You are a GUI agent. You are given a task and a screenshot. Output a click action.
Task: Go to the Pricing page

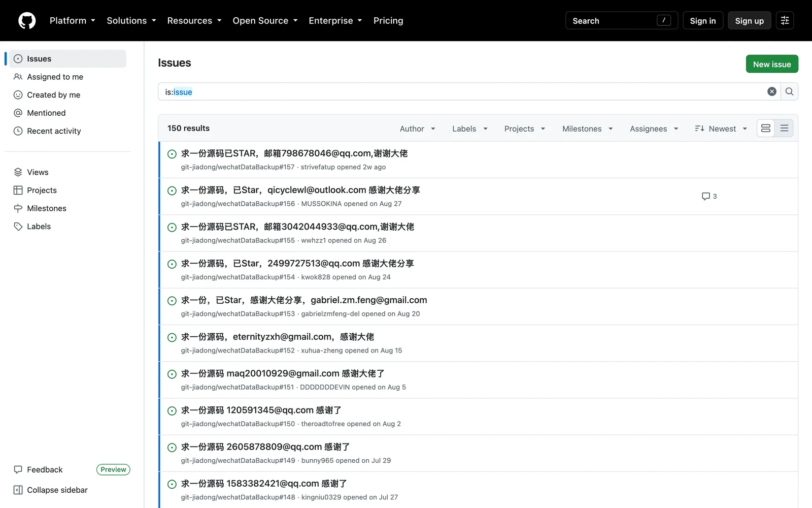[388, 21]
